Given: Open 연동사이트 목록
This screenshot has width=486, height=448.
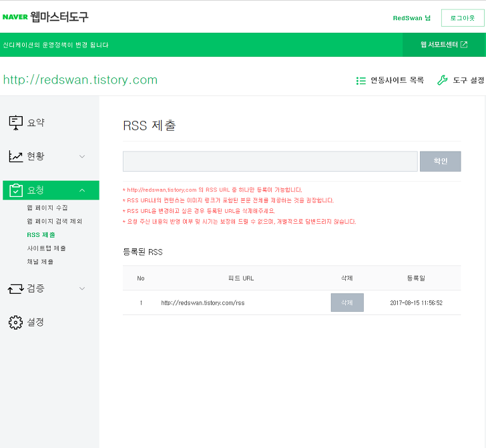Looking at the screenshot, I should [397, 80].
